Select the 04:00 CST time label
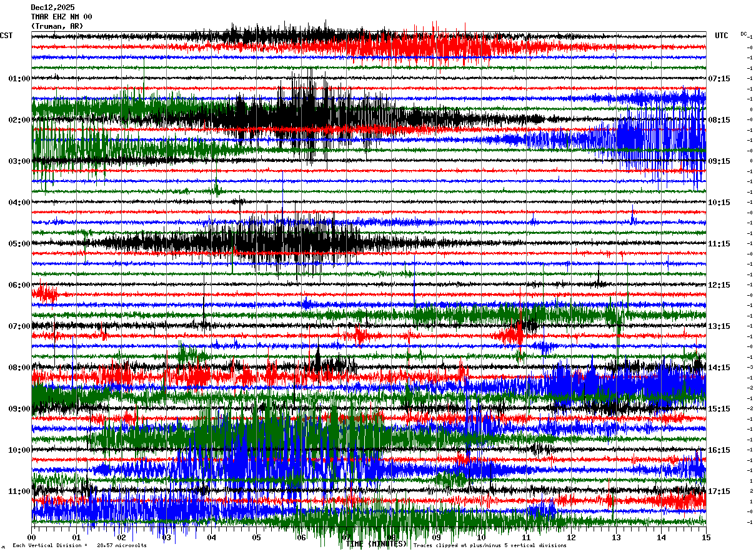This screenshot has width=756, height=554. 19,203
